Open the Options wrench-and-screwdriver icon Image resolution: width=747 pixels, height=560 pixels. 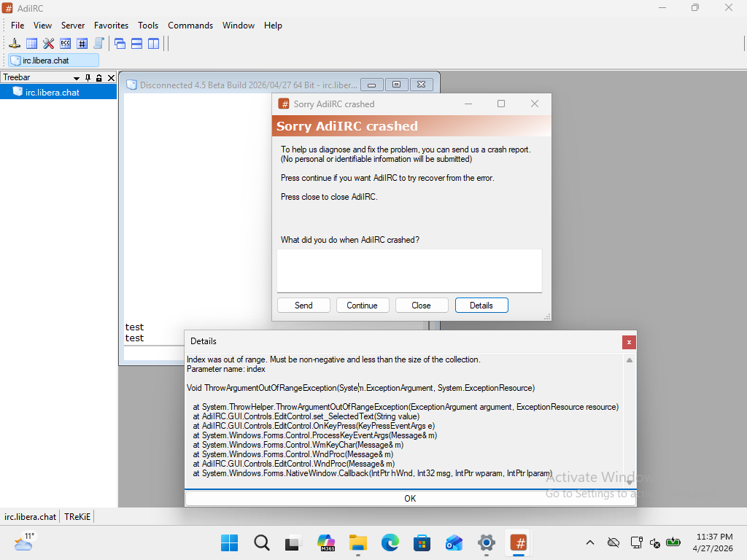pyautogui.click(x=48, y=44)
